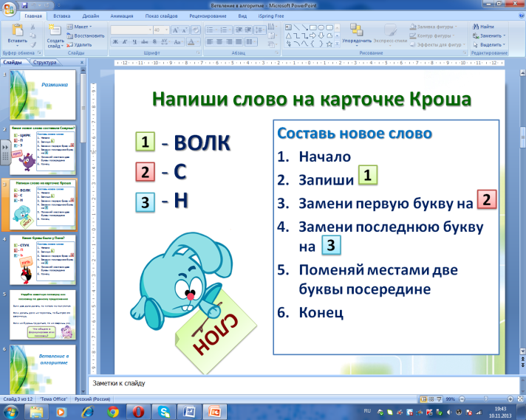This screenshot has height=420, width=526.
Task: Start slide show from status bar icon
Action: click(439, 399)
